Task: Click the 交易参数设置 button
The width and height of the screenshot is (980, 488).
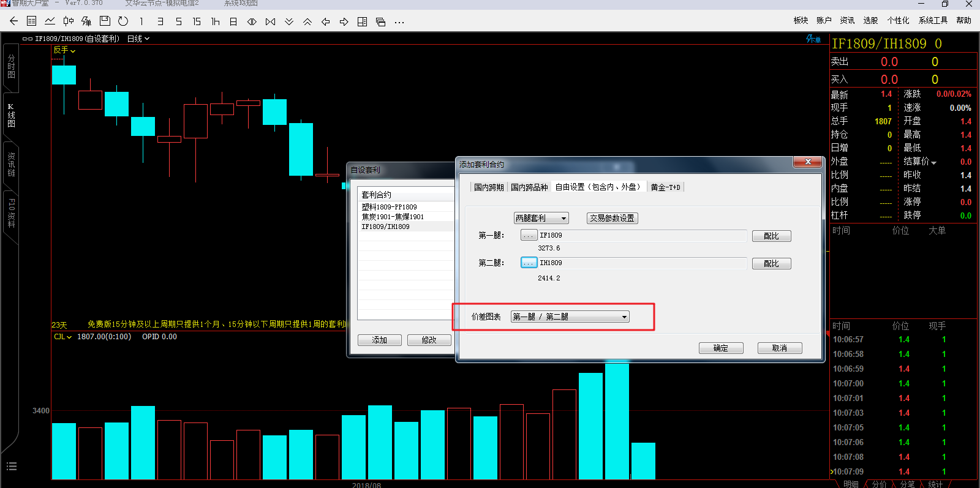Action: coord(612,219)
